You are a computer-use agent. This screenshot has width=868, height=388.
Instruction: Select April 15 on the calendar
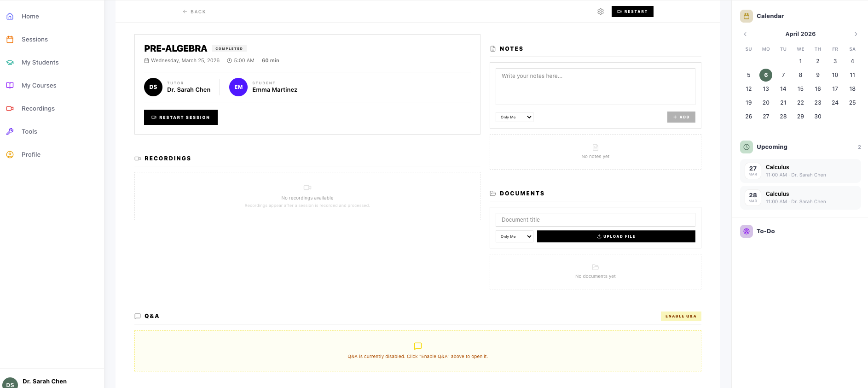800,89
